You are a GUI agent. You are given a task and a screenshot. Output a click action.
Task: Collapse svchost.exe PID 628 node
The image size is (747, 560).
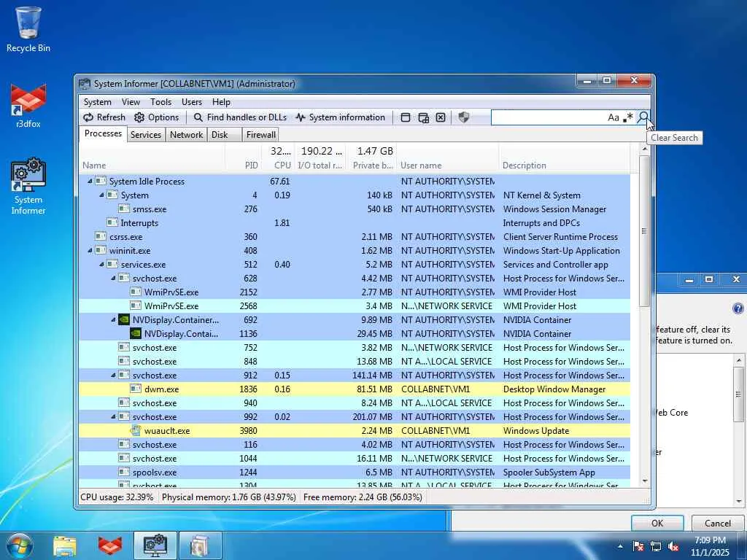pos(113,278)
